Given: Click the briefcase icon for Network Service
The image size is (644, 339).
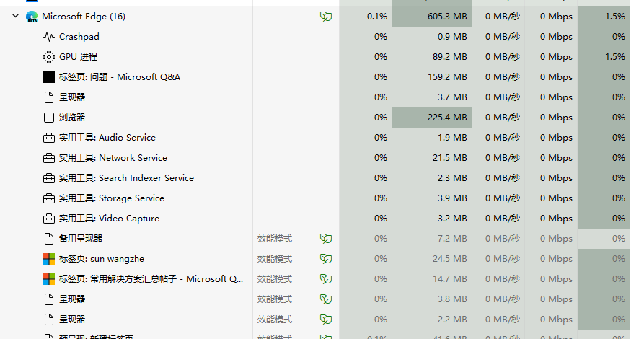Looking at the screenshot, I should pyautogui.click(x=49, y=158).
